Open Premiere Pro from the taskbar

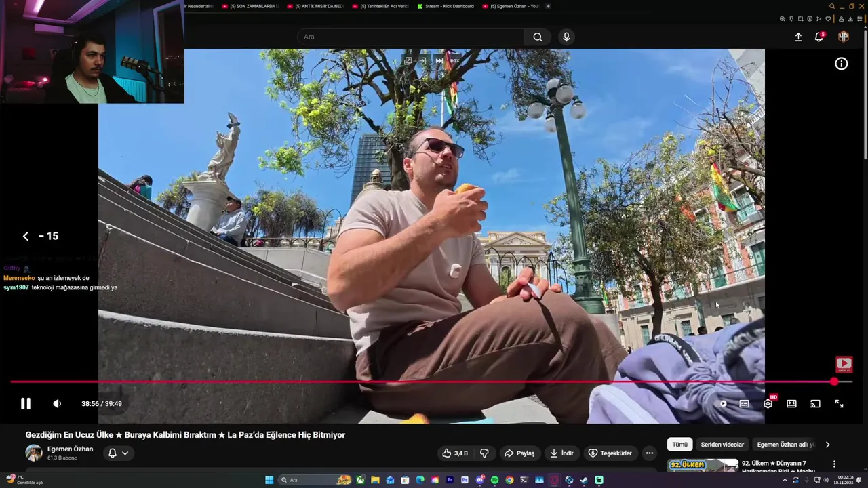(x=450, y=480)
